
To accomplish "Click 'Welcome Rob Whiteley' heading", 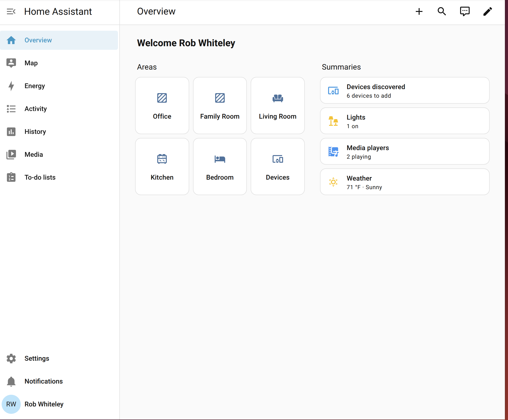I will [x=186, y=43].
